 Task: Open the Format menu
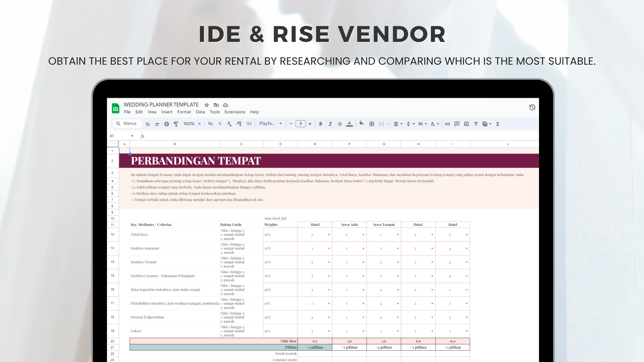184,112
